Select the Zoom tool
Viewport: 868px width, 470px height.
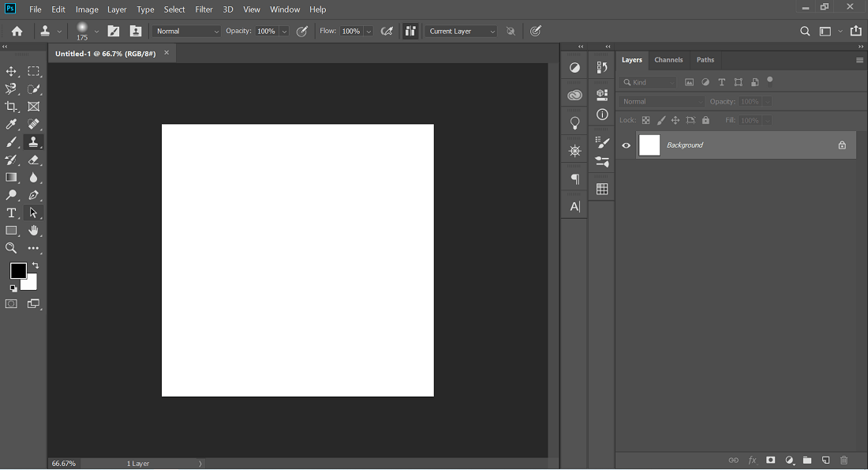click(11, 248)
